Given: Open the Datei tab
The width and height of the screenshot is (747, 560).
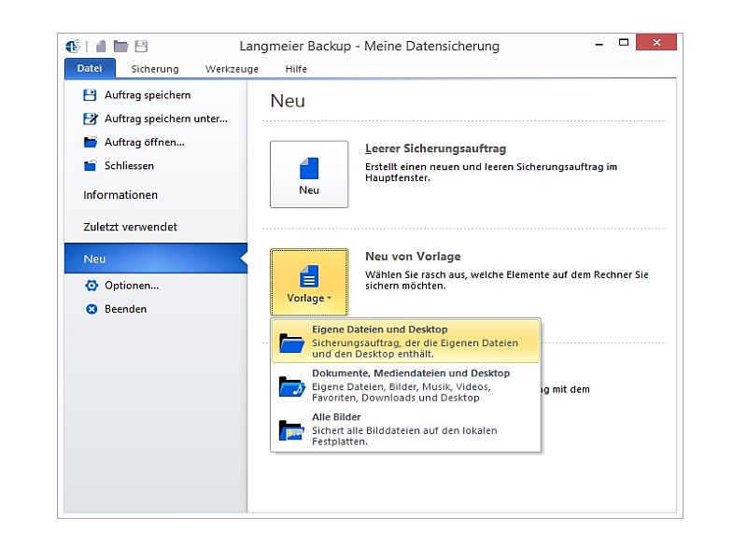Looking at the screenshot, I should [x=90, y=68].
